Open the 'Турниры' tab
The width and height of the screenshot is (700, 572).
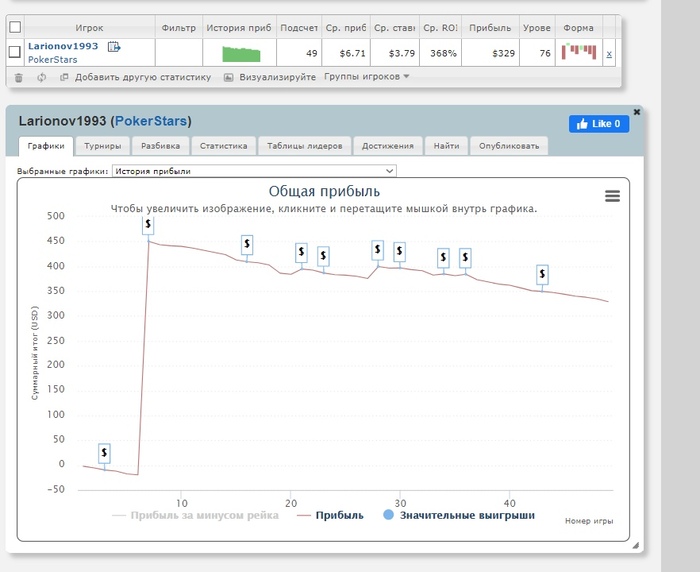point(103,146)
